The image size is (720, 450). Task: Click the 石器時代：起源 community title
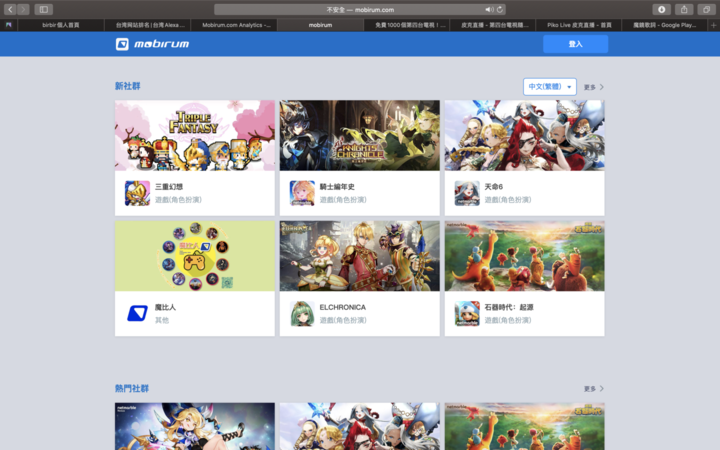[509, 307]
